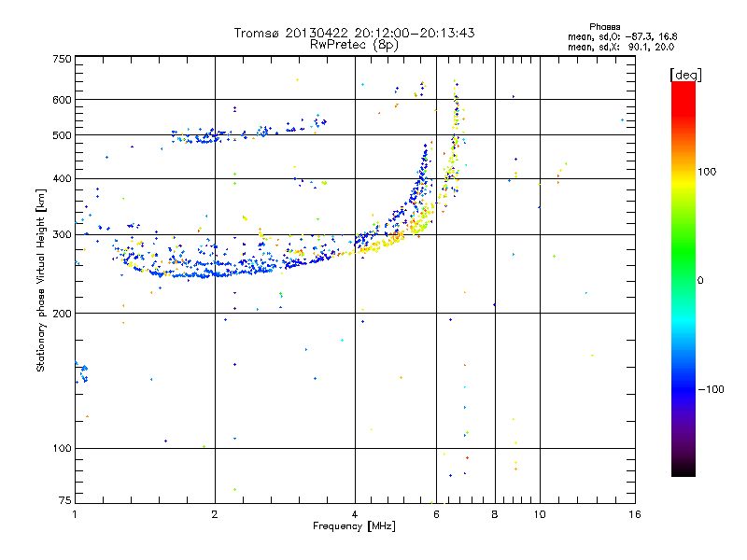
Task: Click the Frequency [MHz] axis label
Action: (x=354, y=527)
